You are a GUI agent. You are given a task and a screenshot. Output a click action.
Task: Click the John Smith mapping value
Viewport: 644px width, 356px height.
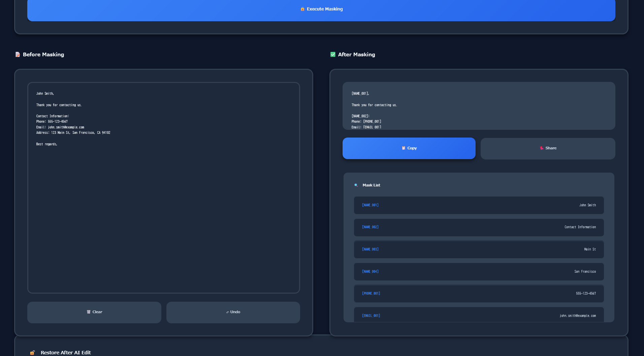(x=587, y=205)
